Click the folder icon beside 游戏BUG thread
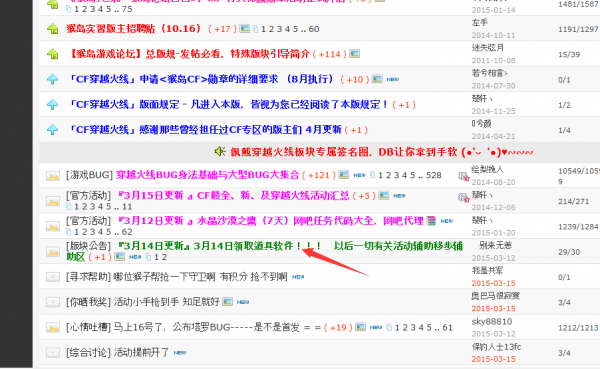 [53, 176]
